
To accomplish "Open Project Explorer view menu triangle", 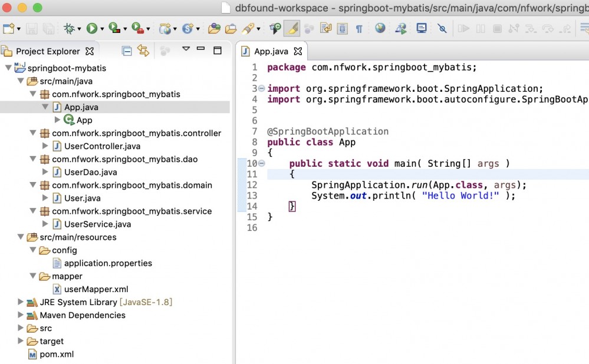I will [186, 49].
